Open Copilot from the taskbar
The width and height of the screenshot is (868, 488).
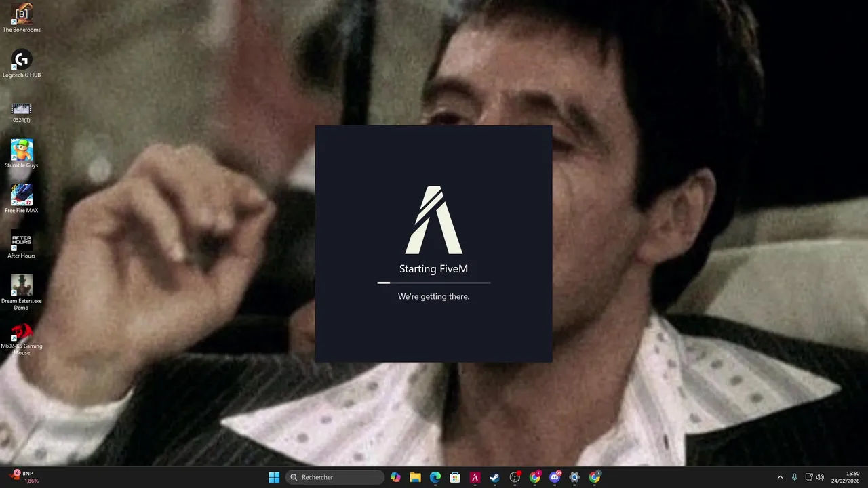click(x=395, y=477)
